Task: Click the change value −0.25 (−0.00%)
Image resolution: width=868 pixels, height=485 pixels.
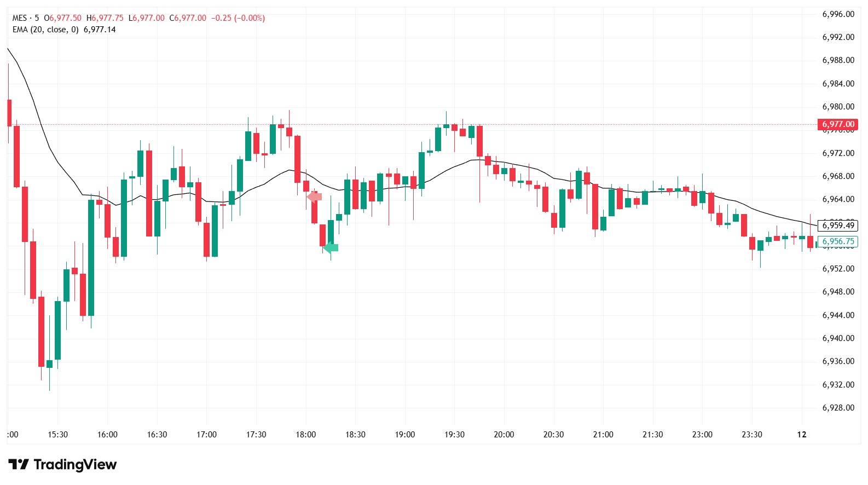Action: click(239, 18)
